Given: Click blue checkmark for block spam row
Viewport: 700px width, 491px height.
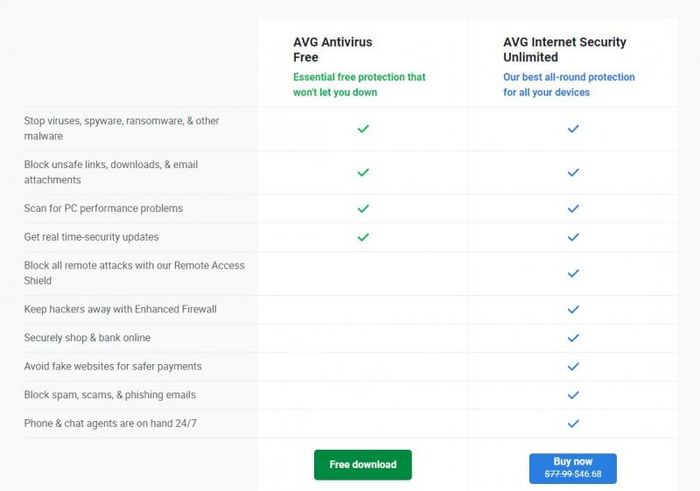Looking at the screenshot, I should click(573, 395).
